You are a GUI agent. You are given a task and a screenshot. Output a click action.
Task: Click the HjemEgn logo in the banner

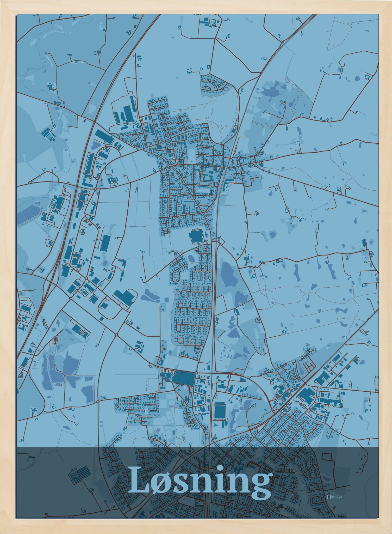click(334, 497)
